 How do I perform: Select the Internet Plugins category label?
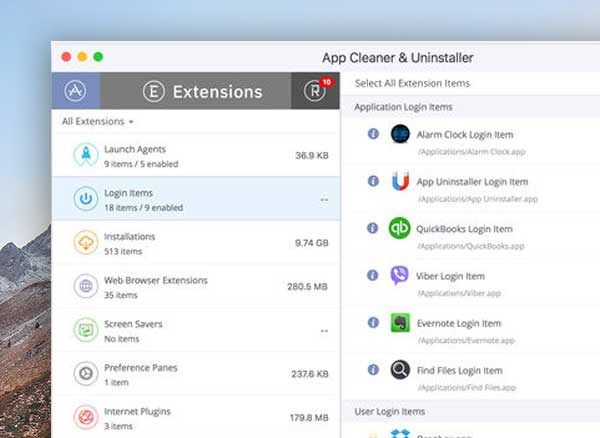137,412
